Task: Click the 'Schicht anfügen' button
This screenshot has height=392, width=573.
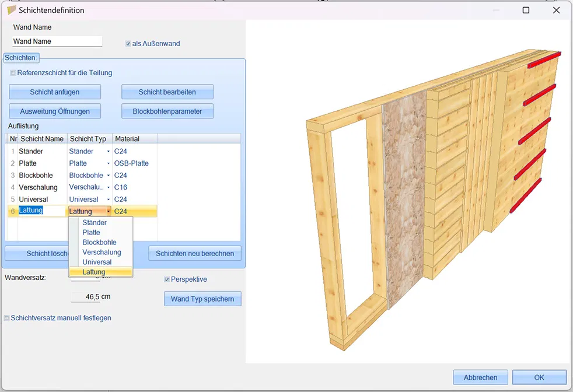Action: pos(55,92)
